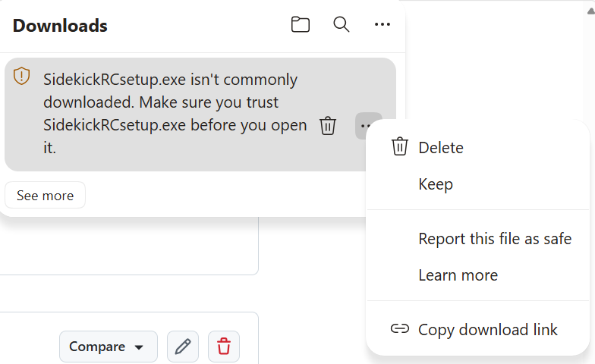Search downloads with the magnifier icon
This screenshot has width=595, height=364.
[x=342, y=24]
